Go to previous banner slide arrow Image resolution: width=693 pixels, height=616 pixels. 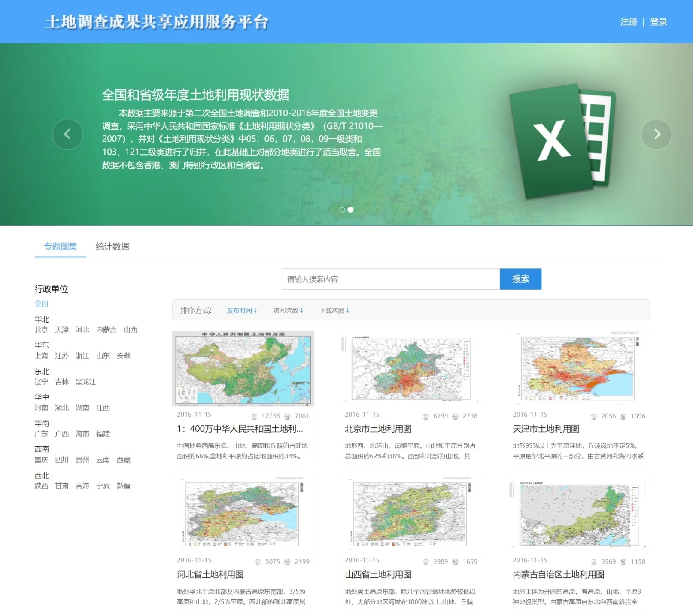click(x=67, y=134)
